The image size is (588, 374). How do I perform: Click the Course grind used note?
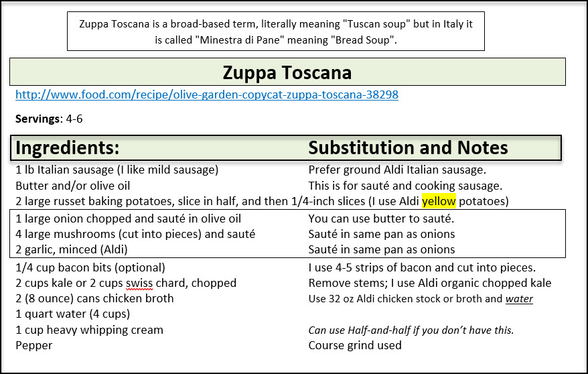pyautogui.click(x=355, y=346)
